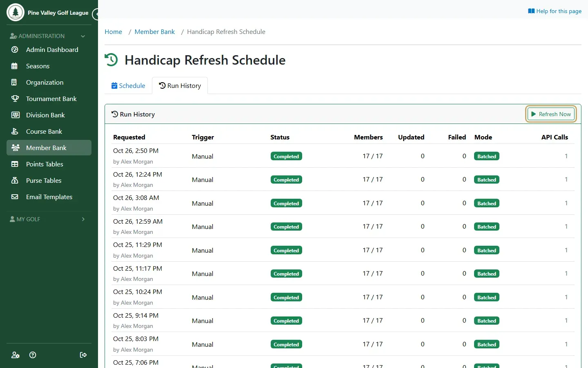Screen dimensions: 588x368
Task: Click Completed badge for Oct 26, 12:24 PM
Action: pos(286,180)
